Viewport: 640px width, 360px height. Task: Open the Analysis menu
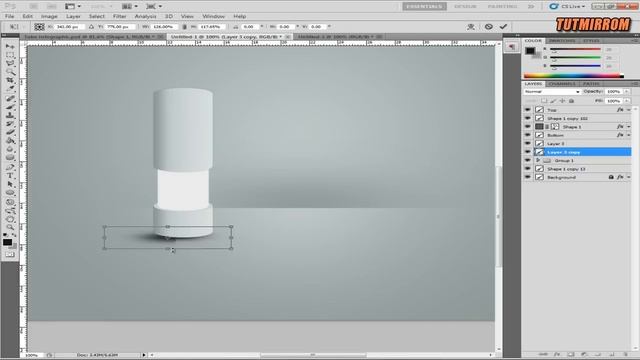point(145,16)
